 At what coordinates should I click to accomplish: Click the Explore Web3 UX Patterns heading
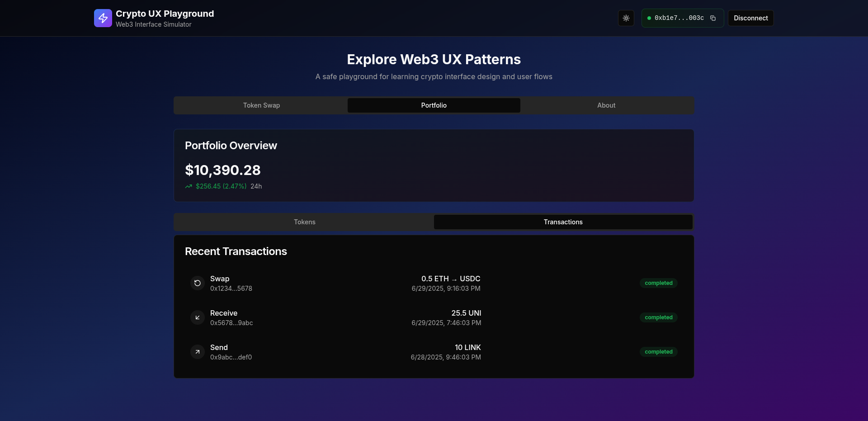pyautogui.click(x=434, y=59)
